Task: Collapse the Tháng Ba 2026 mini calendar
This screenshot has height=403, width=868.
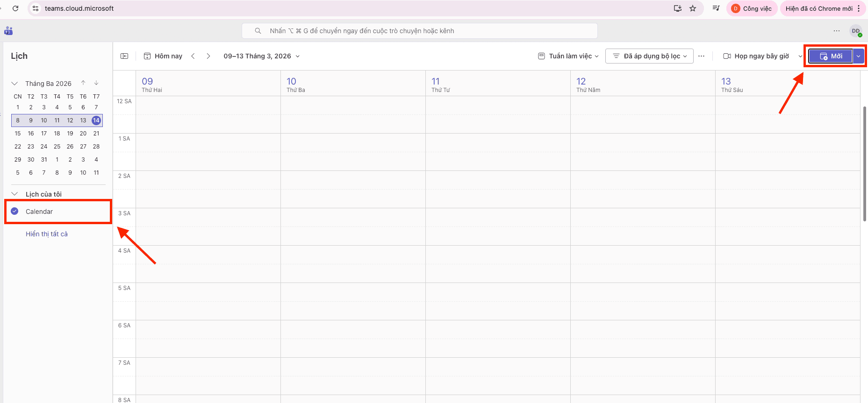Action: [x=14, y=83]
